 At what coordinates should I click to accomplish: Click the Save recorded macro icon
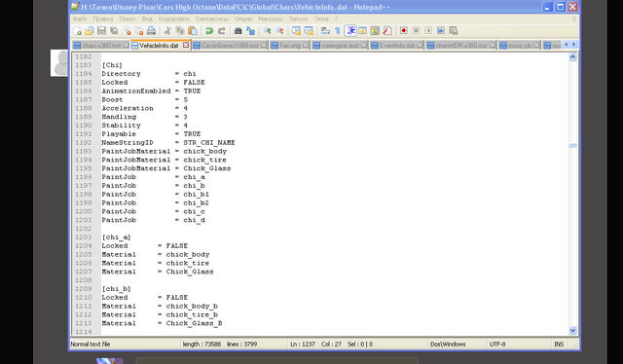[454, 30]
